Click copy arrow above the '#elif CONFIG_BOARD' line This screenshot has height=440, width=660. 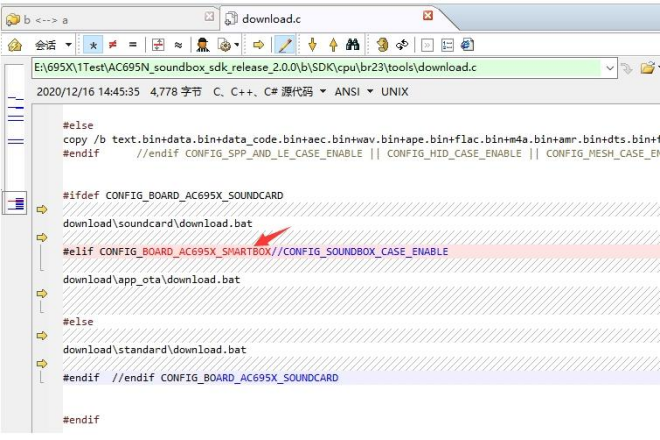coord(42,237)
